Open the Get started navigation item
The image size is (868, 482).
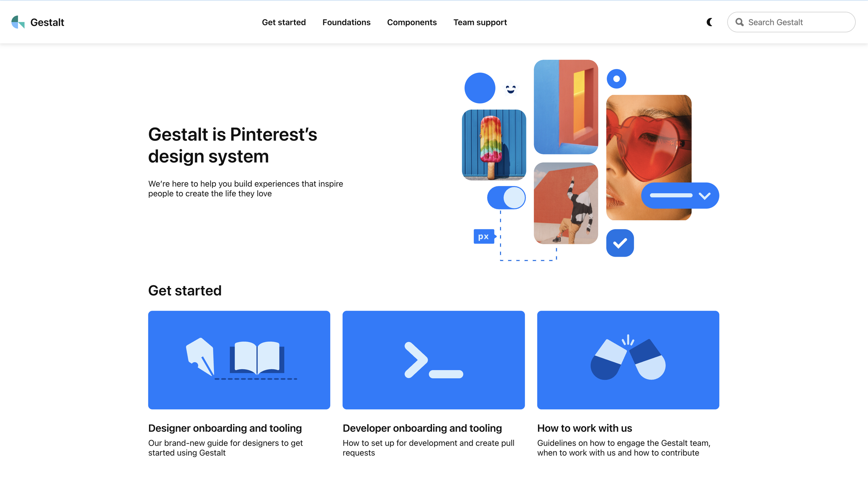point(284,22)
